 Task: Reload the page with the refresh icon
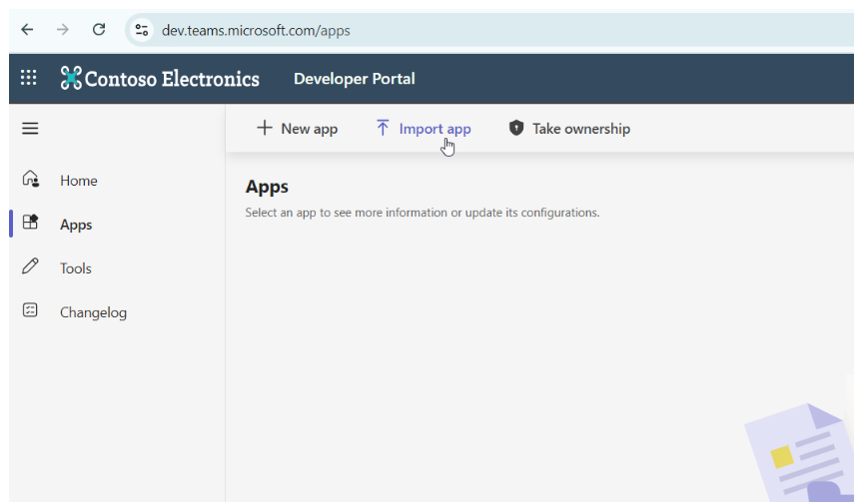click(x=98, y=30)
